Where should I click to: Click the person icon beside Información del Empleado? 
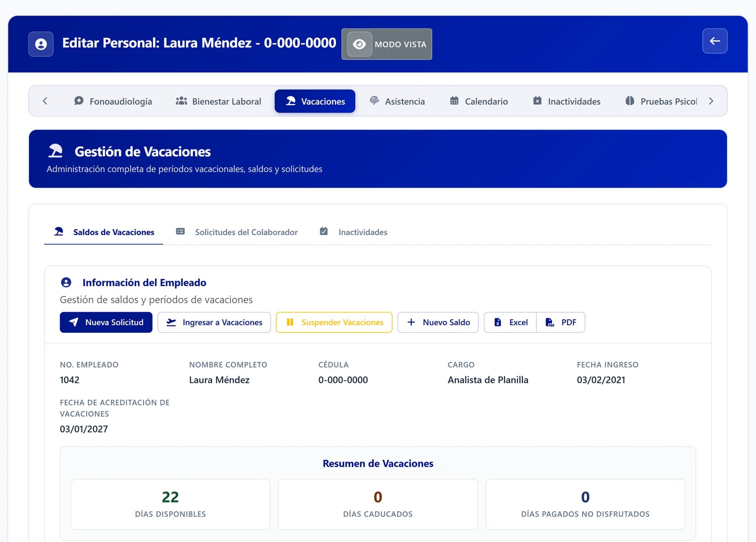[66, 282]
